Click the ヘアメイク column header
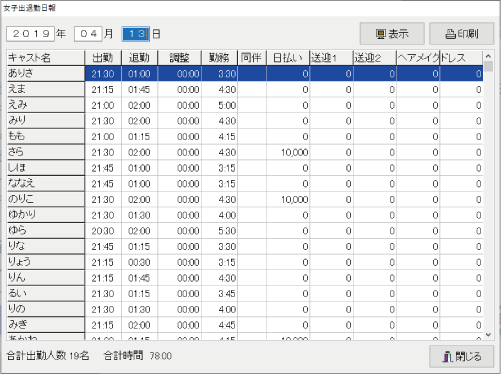 coord(418,58)
